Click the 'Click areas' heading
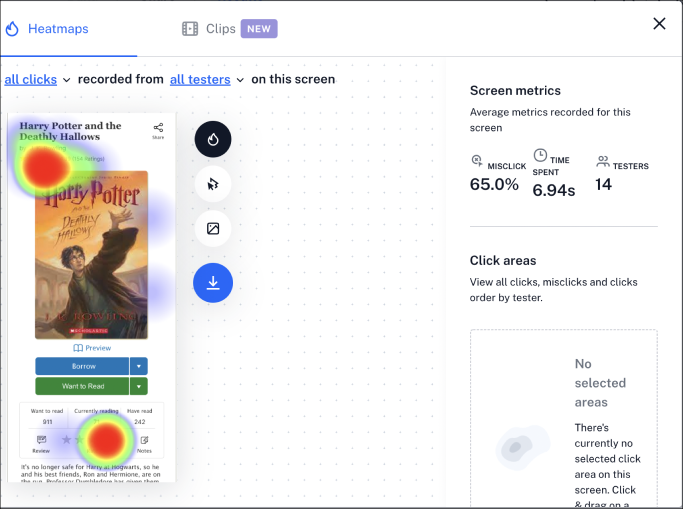This screenshot has width=683, height=509. point(503,260)
